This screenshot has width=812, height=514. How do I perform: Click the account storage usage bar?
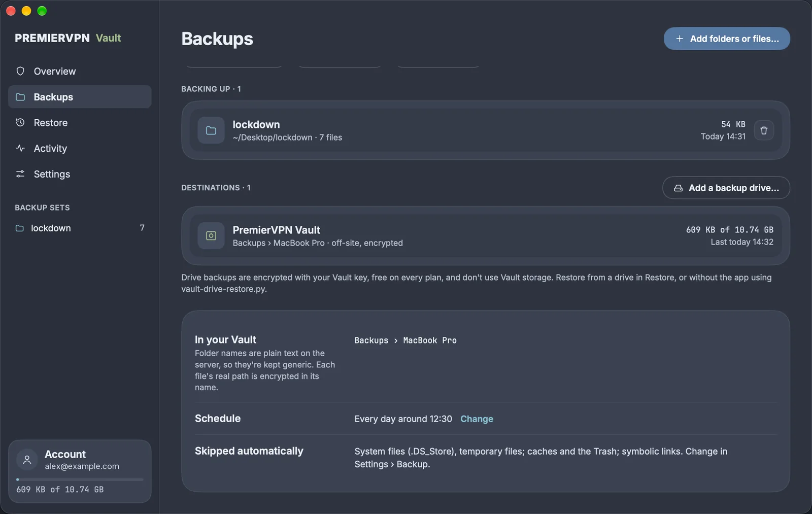coord(80,479)
